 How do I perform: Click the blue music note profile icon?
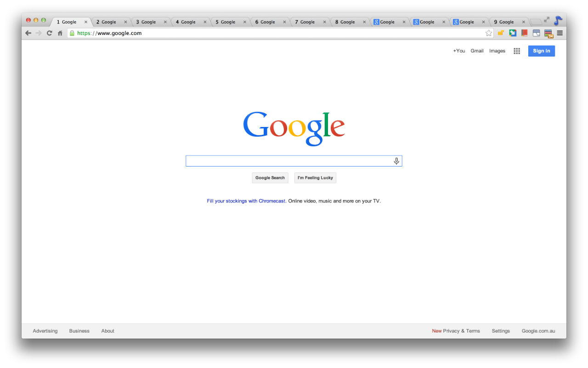[558, 21]
